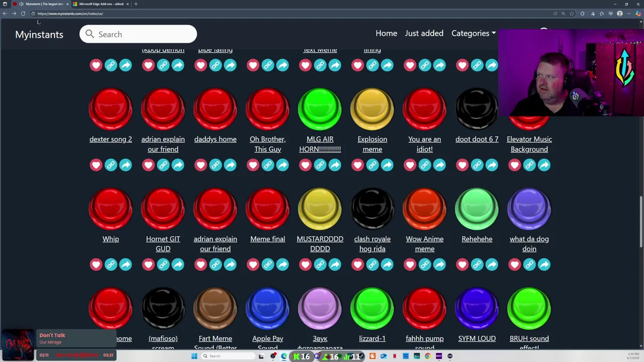644x362 pixels.
Task: Share the MLG AIR HORN sound
Action: coord(335,165)
